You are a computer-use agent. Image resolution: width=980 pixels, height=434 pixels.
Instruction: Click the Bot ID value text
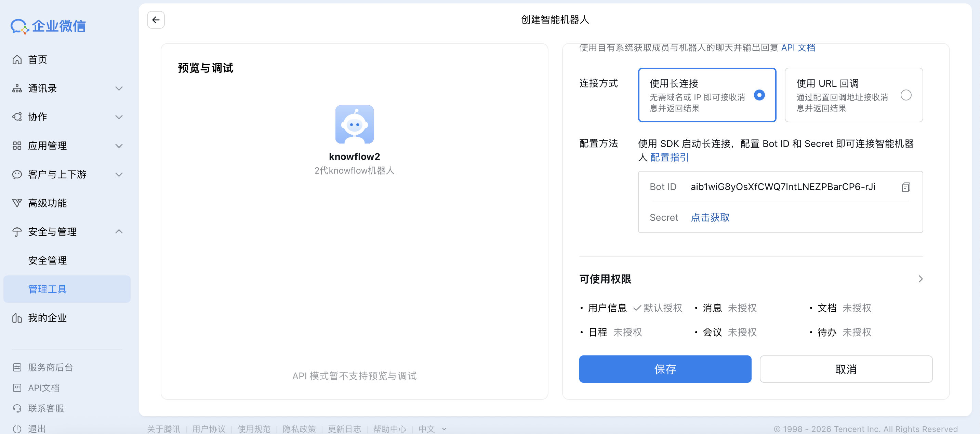[x=783, y=187]
